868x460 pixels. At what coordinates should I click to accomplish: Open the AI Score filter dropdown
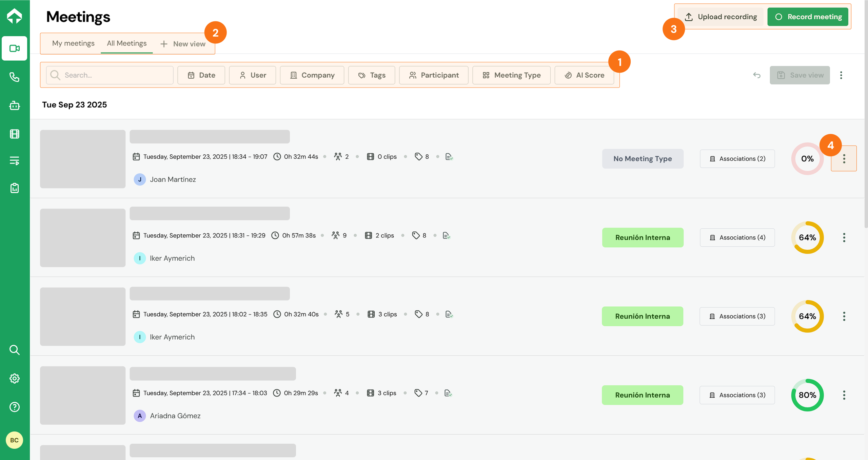(584, 75)
